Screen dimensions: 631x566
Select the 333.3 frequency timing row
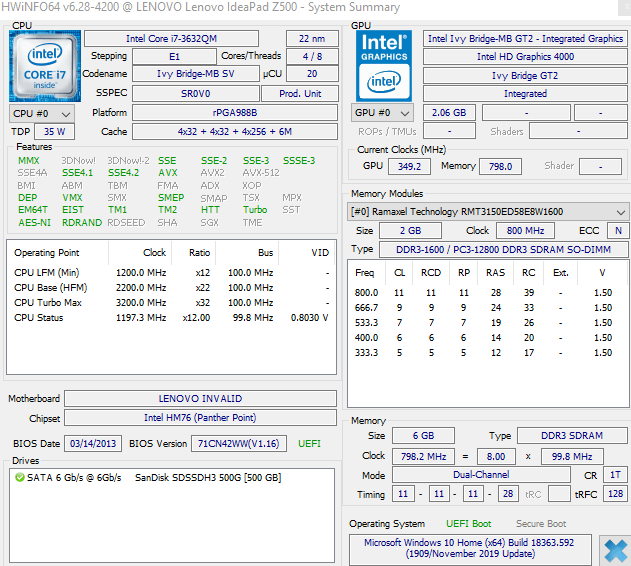pyautogui.click(x=487, y=353)
